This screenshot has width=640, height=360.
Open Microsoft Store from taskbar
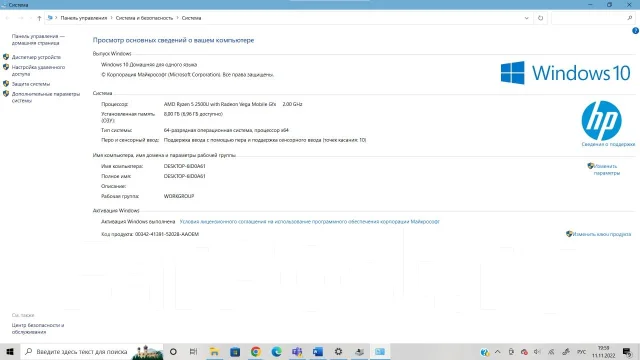pyautogui.click(x=235, y=351)
